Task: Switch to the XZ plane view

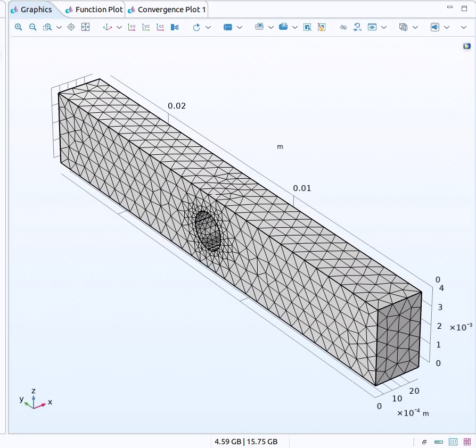Action: point(160,27)
